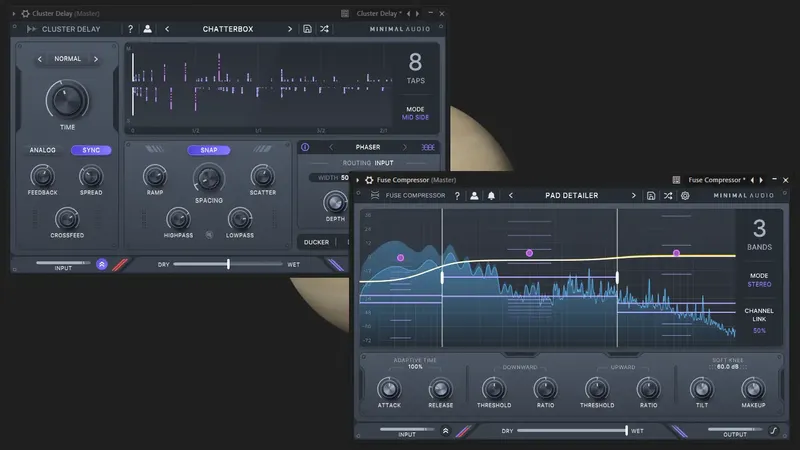The image size is (800, 450).
Task: Go to next preset after Chatterbox
Action: pos(290,29)
